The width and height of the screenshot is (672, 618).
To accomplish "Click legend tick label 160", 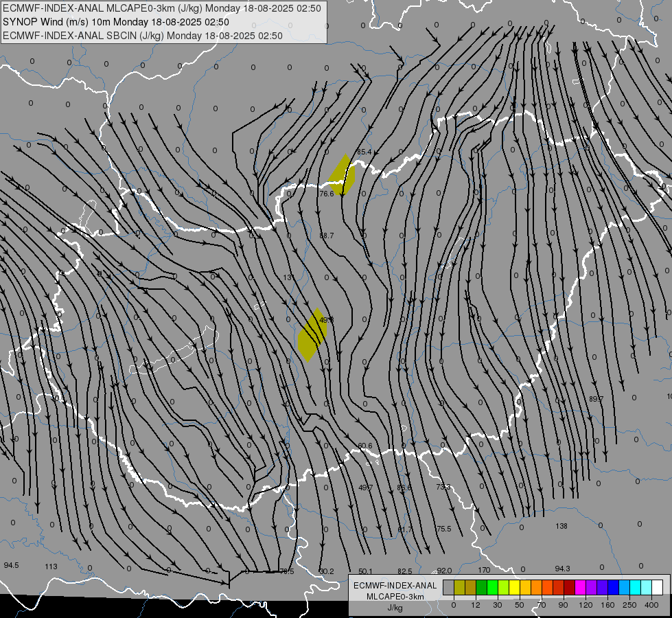I will 607,605.
